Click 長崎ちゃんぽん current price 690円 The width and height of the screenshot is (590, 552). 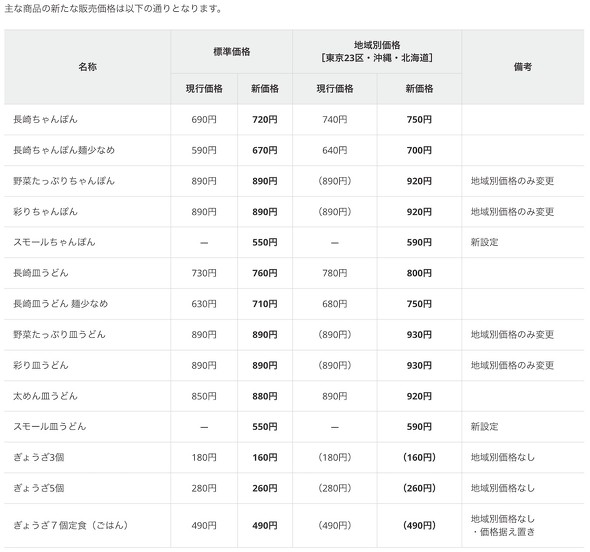[204, 120]
